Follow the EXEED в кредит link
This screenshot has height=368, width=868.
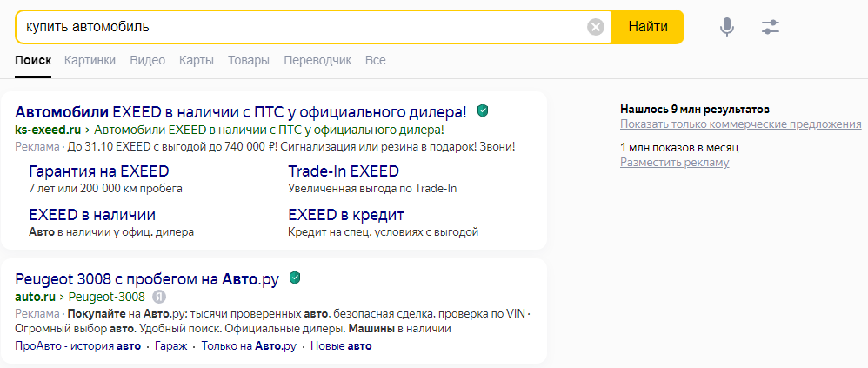pos(346,215)
